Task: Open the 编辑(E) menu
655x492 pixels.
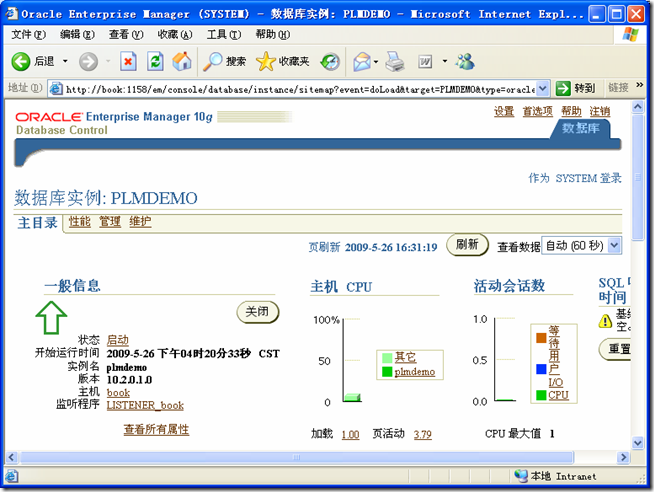Action: (x=77, y=34)
